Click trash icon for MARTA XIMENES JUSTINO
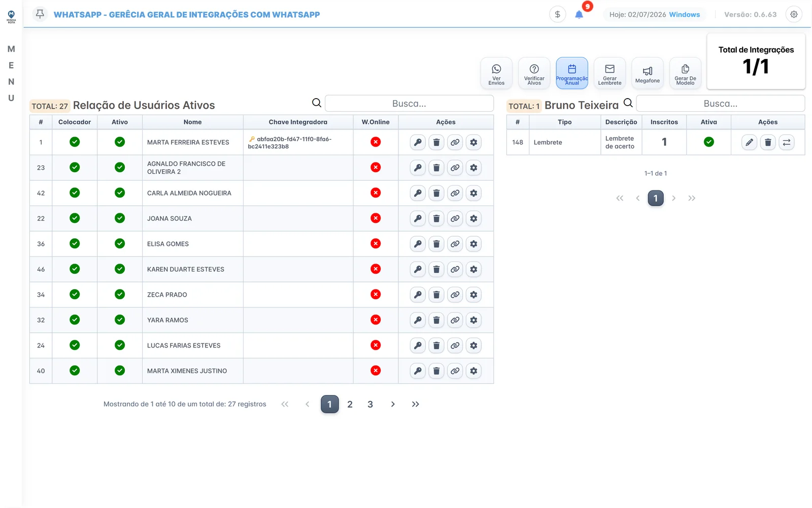 (x=436, y=371)
